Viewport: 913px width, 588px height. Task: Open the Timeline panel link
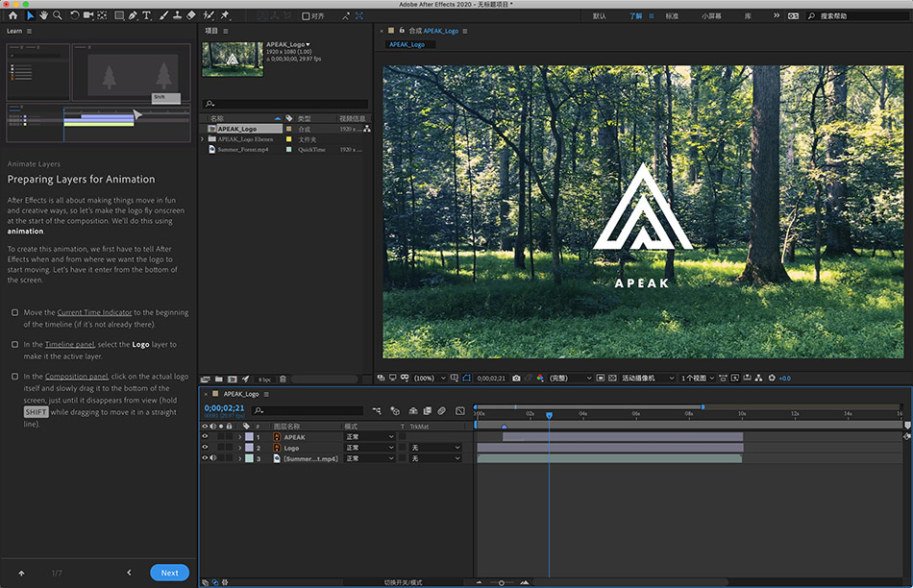tap(69, 345)
